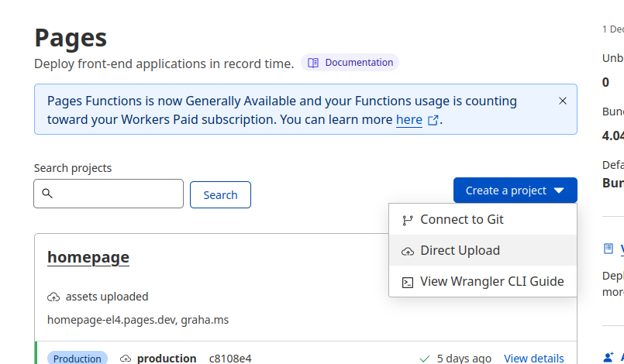
Task: Focus the Search projects text field
Action: coord(116,194)
